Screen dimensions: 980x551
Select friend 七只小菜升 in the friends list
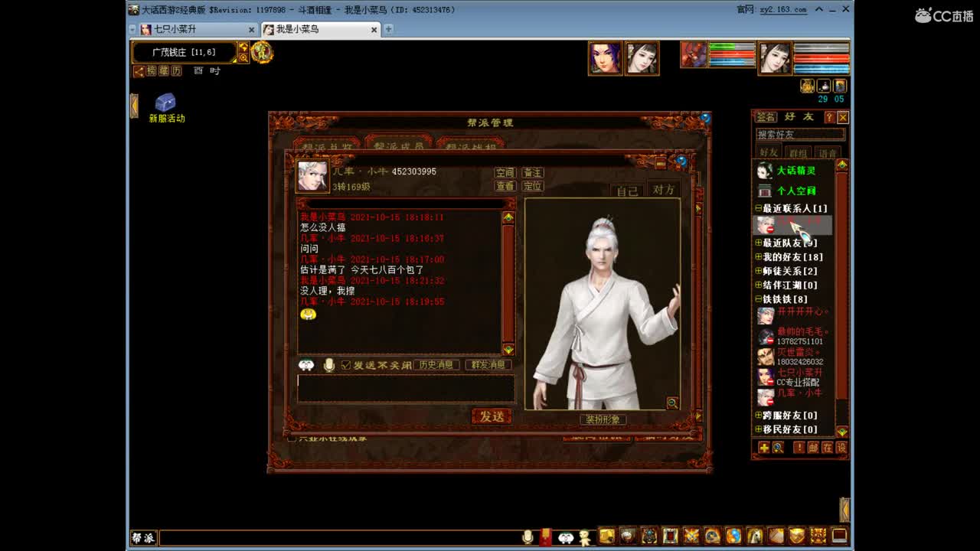tap(794, 377)
